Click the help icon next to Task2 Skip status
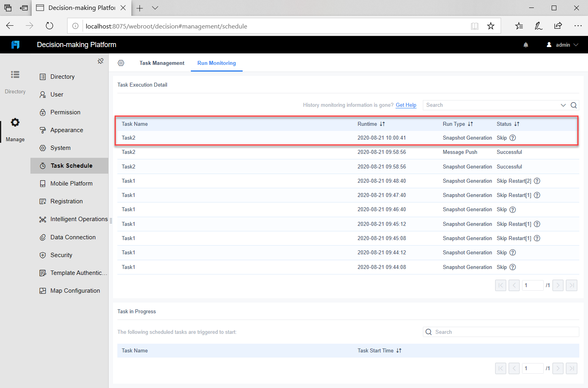The height and width of the screenshot is (388, 588). click(x=512, y=138)
